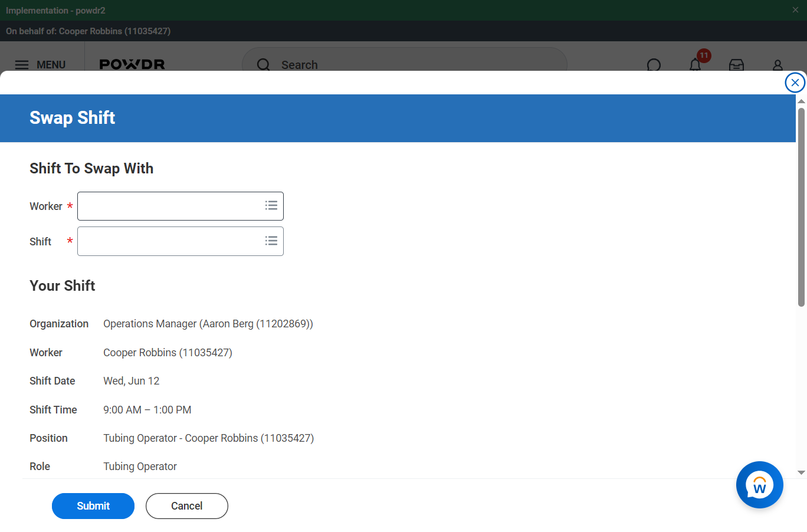Open the Workday assistant chat bubble
The width and height of the screenshot is (807, 532).
759,485
